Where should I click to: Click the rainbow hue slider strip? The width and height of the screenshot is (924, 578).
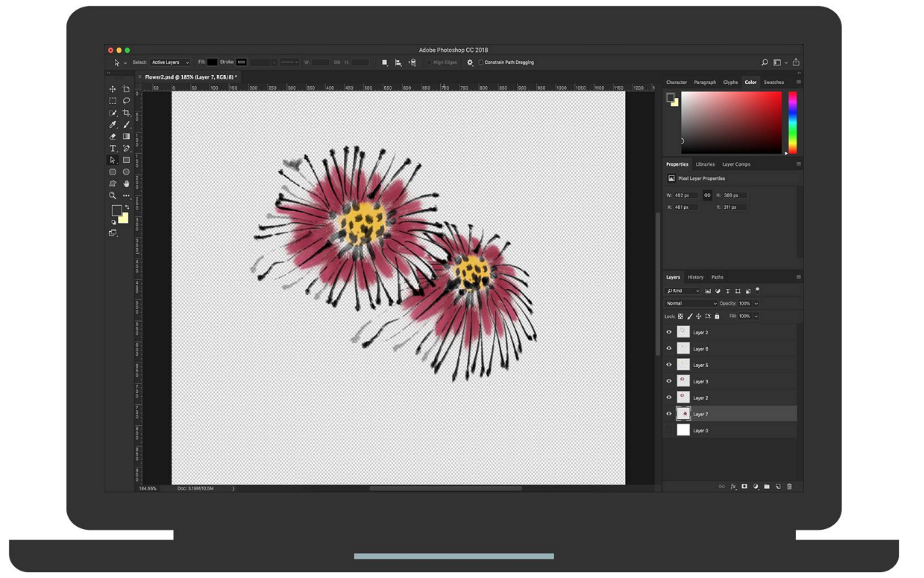point(792,122)
